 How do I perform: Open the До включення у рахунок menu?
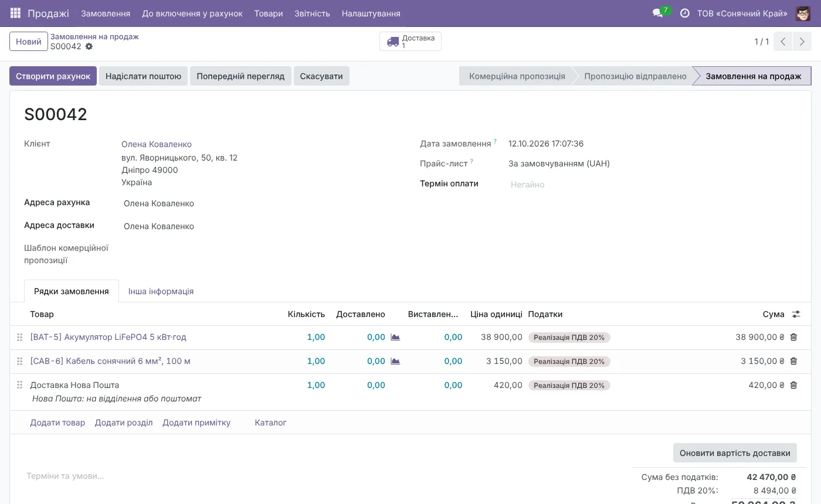click(192, 13)
